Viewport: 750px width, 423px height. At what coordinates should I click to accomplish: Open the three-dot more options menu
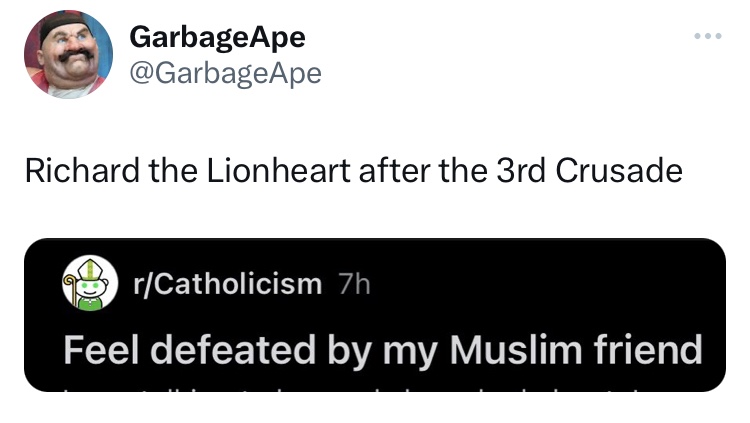pyautogui.click(x=707, y=37)
